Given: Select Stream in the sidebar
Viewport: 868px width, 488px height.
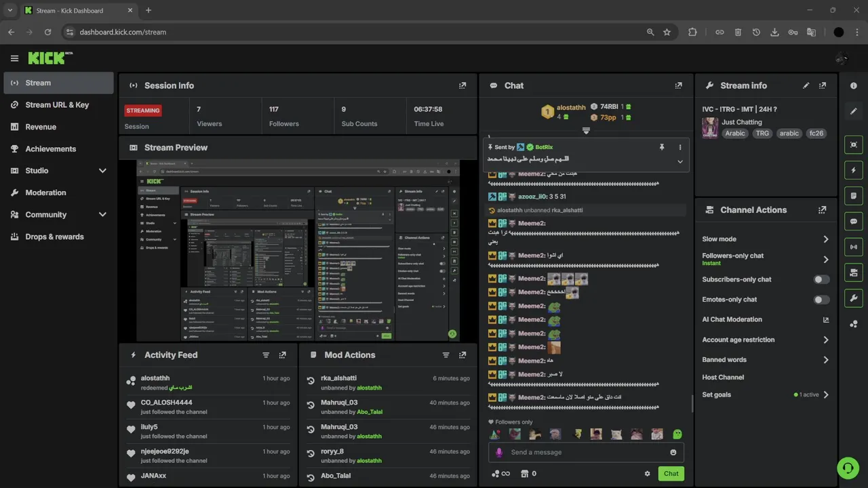Looking at the screenshot, I should [58, 83].
